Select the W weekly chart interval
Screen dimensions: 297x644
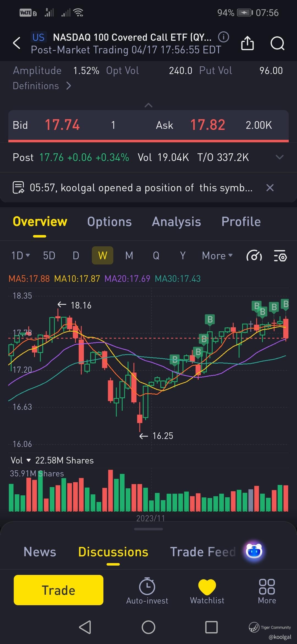(x=103, y=256)
